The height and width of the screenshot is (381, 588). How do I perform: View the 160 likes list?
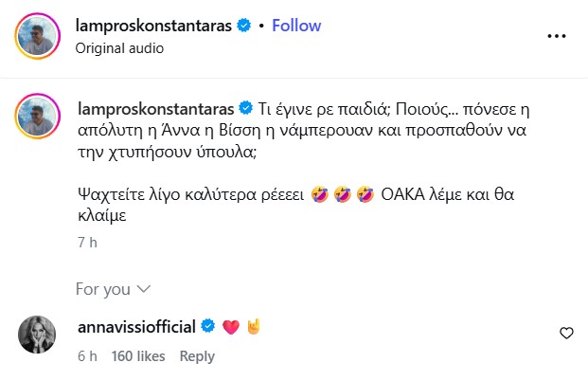(x=137, y=356)
